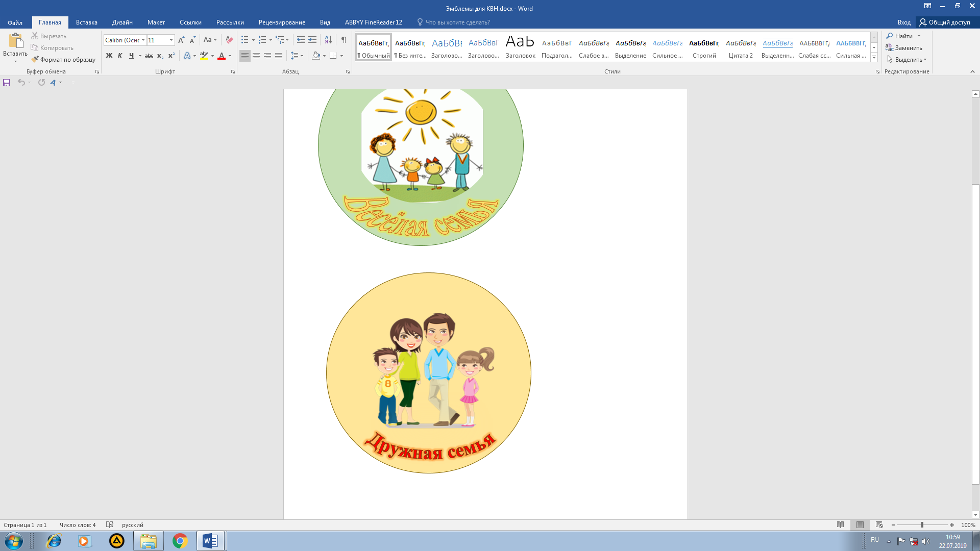Image resolution: width=980 pixels, height=551 pixels.
Task: Open Google Chrome from the taskbar
Action: click(180, 541)
